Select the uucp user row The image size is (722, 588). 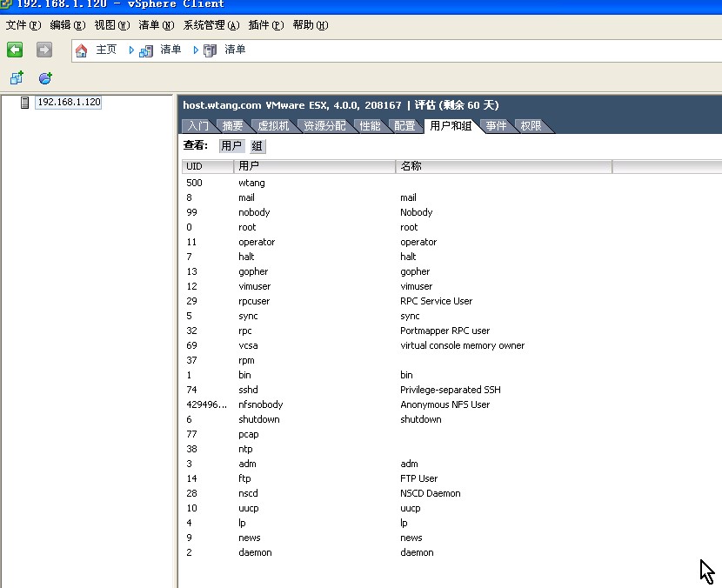pyautogui.click(x=451, y=508)
